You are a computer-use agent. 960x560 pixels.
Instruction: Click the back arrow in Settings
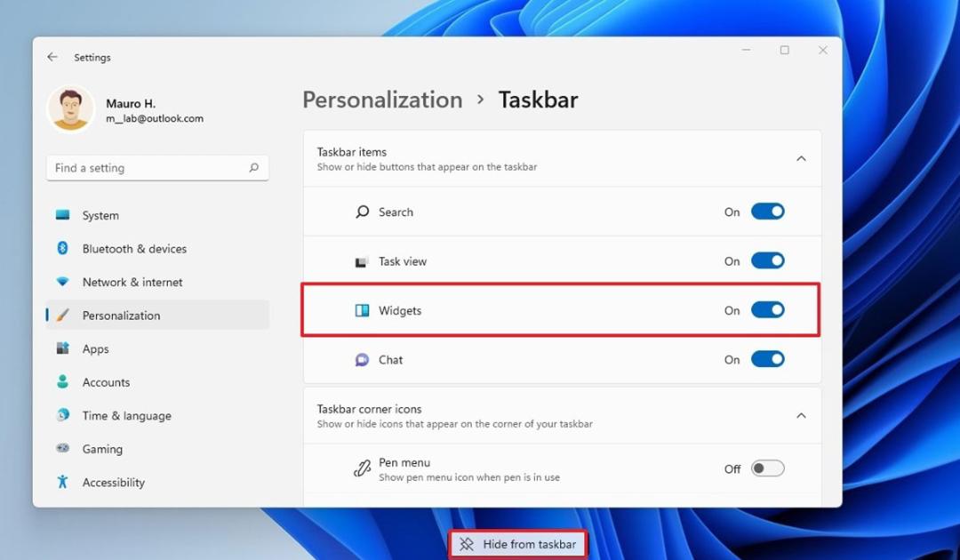coord(52,57)
